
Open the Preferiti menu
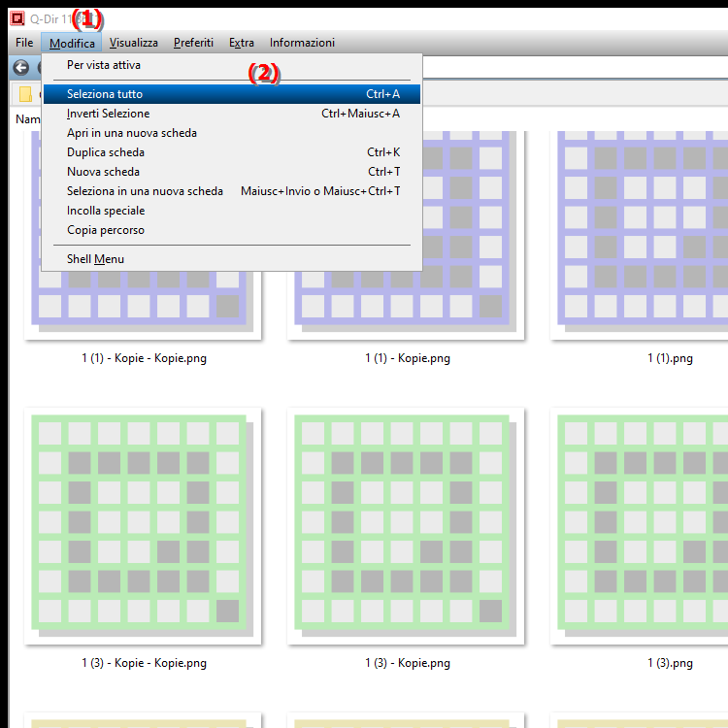(x=193, y=43)
